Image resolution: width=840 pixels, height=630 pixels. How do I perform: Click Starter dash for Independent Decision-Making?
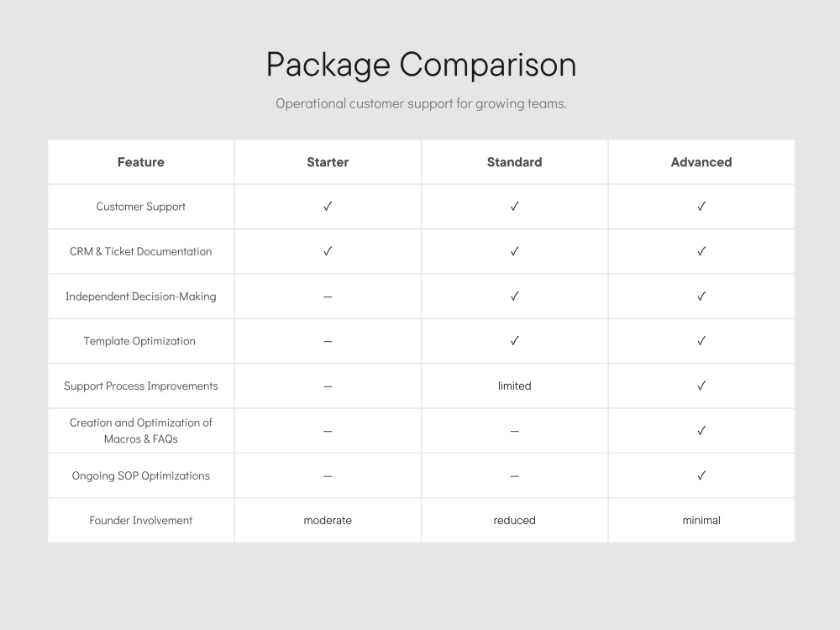point(328,297)
